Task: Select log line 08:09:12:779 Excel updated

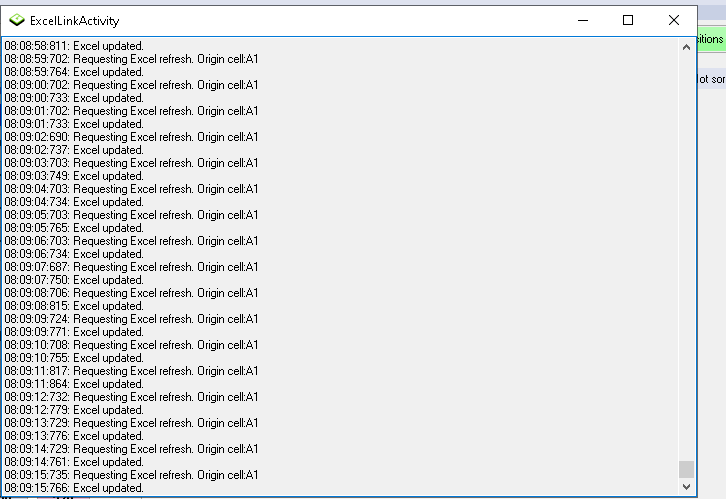Action: 74,409
